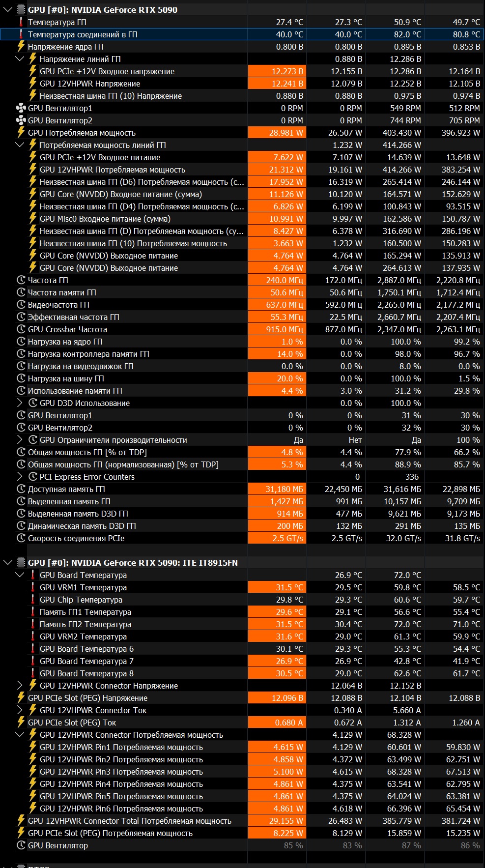Click lightning icon of GPU 12VHPWR Потребляемая мощность

click(x=32, y=169)
